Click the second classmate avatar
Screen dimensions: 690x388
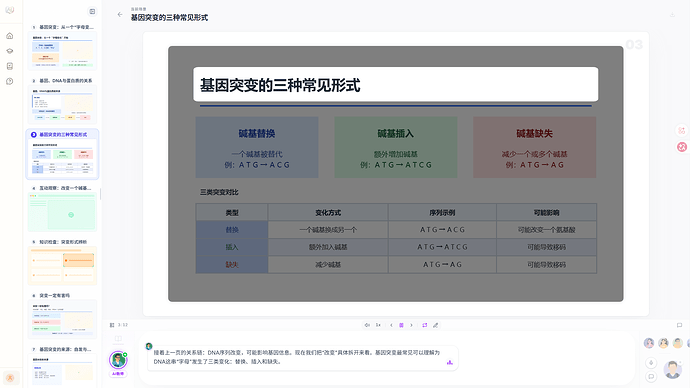coord(664,343)
